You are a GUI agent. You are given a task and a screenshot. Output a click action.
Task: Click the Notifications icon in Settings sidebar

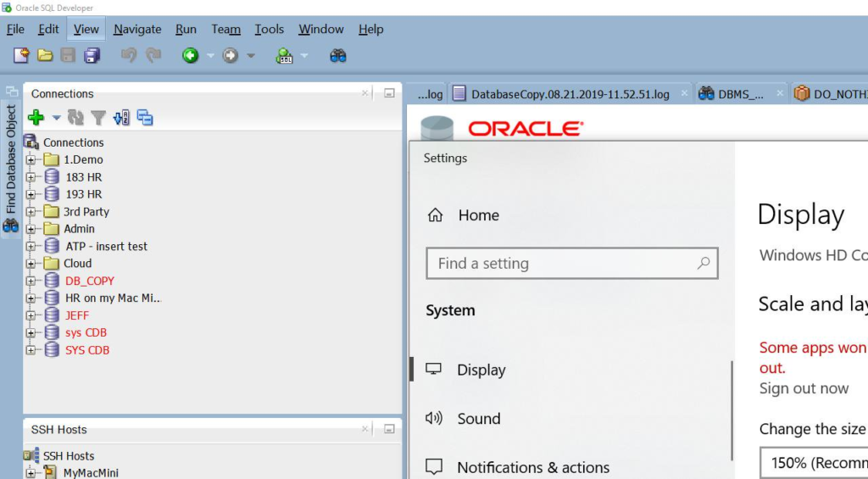coord(433,467)
